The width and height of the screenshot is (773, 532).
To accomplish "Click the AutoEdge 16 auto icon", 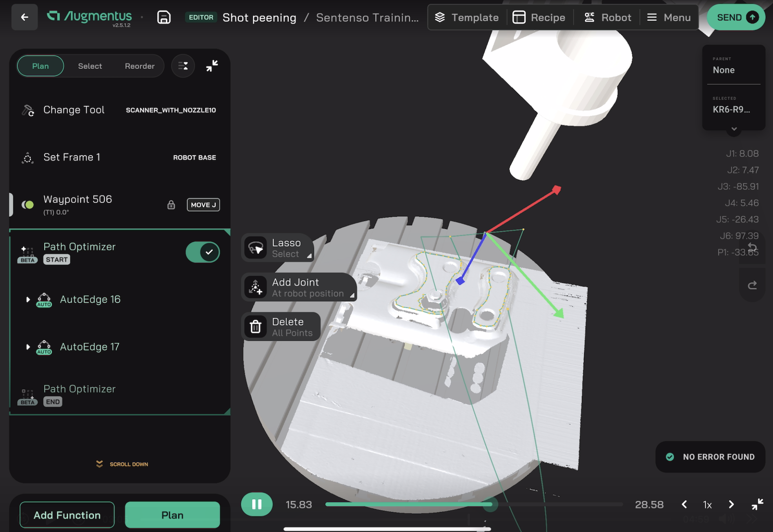I will point(44,300).
